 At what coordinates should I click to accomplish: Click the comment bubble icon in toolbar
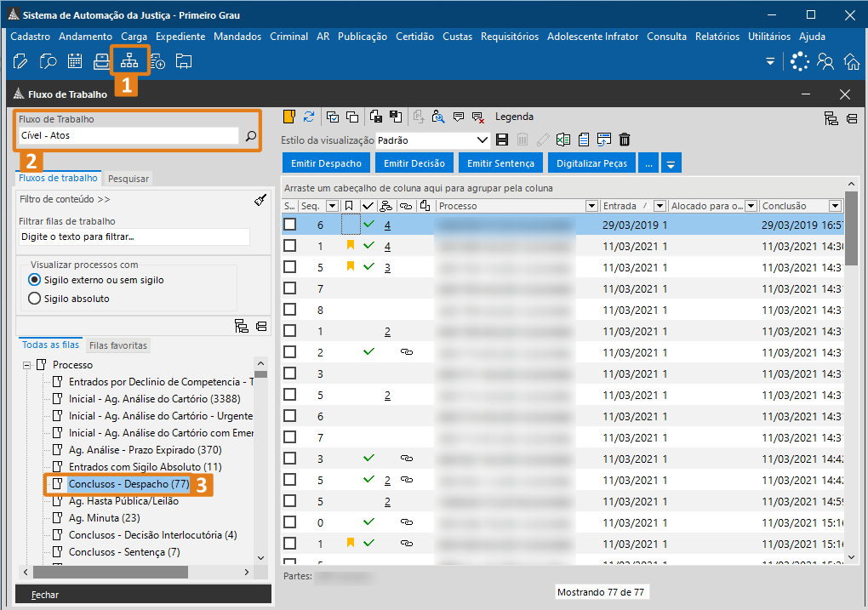tap(459, 117)
